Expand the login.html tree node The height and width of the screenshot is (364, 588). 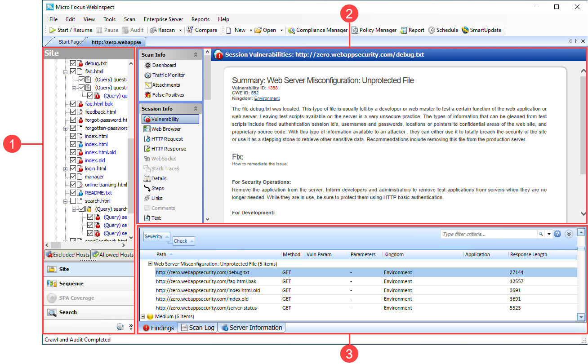point(66,169)
